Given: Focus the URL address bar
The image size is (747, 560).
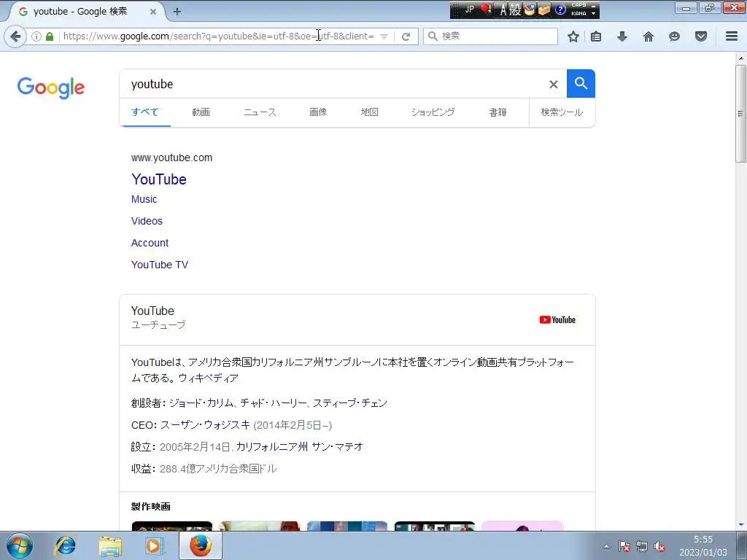Looking at the screenshot, I should (x=219, y=36).
